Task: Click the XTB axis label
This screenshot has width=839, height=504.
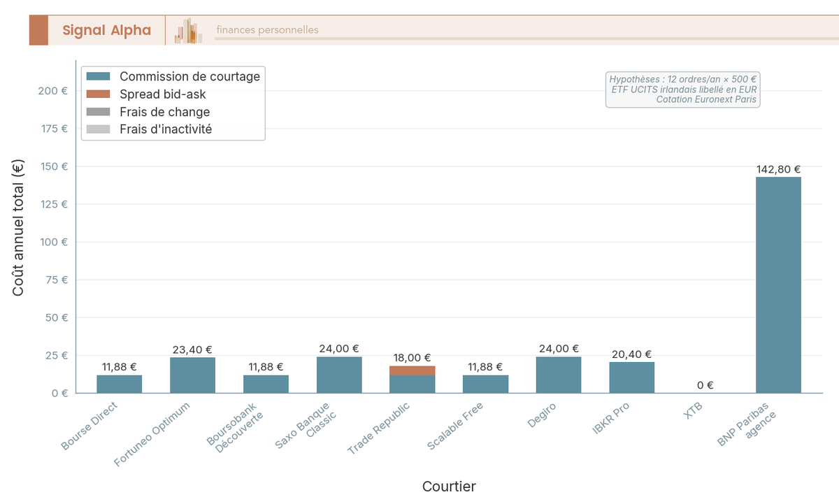Action: [x=694, y=411]
